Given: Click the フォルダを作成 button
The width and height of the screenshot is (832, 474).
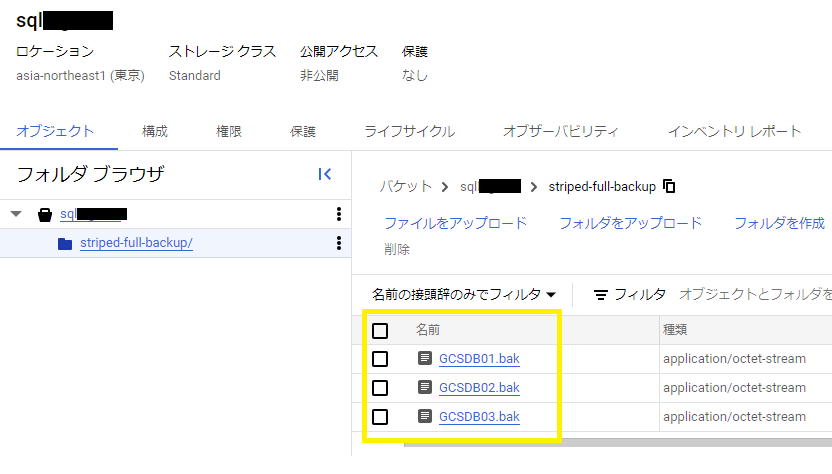Looking at the screenshot, I should [779, 223].
